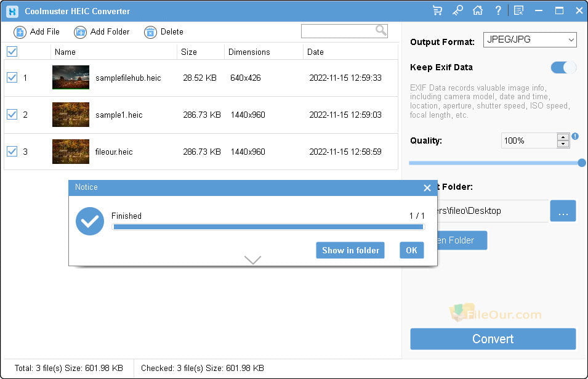
Task: Open the Output Format dropdown
Action: [530, 39]
